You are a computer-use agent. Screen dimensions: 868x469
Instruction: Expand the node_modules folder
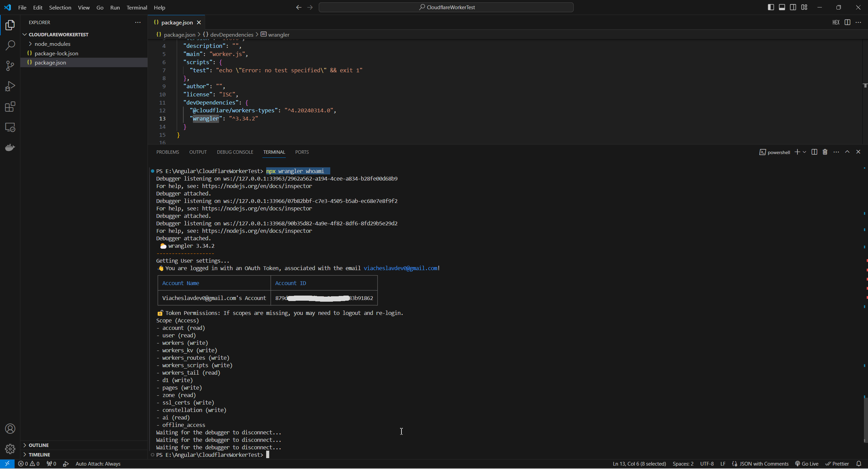click(52, 44)
